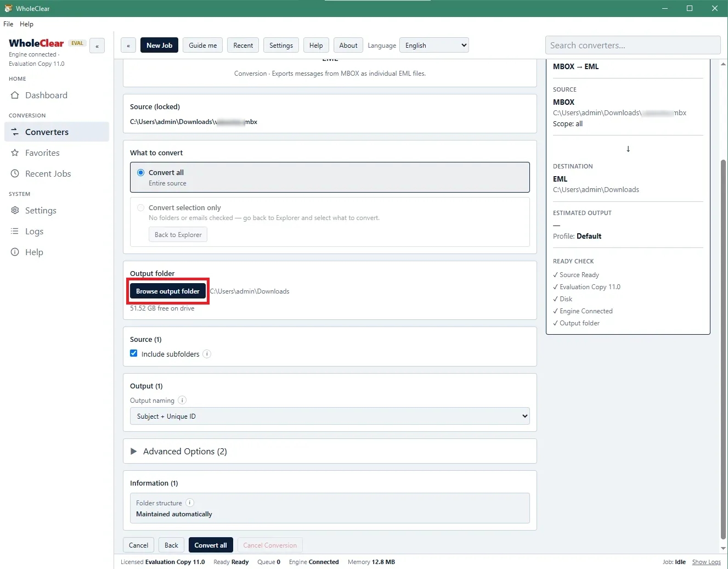Uncheck the Include subfolders checkbox
Image resolution: width=728 pixels, height=569 pixels.
coord(134,353)
